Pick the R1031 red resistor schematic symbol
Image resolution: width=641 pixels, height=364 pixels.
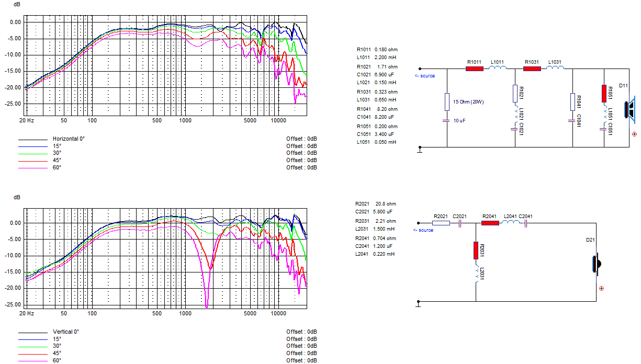[x=533, y=69]
